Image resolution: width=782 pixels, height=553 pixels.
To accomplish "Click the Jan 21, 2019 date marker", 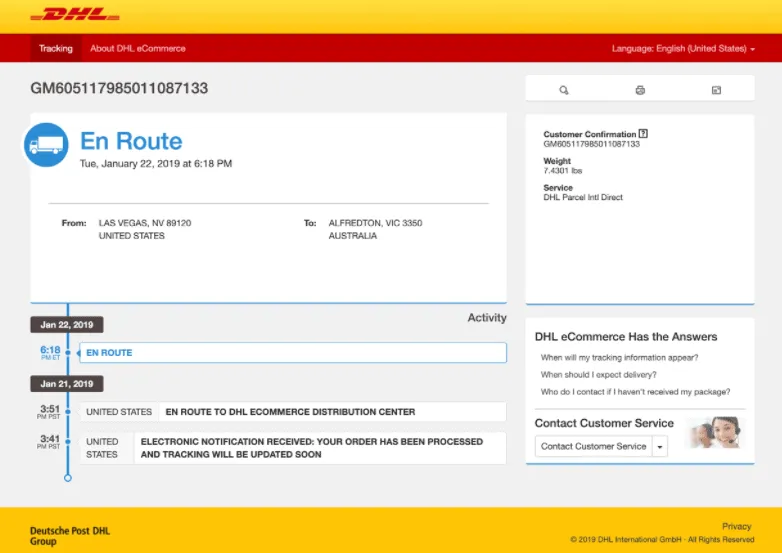I will click(x=67, y=384).
